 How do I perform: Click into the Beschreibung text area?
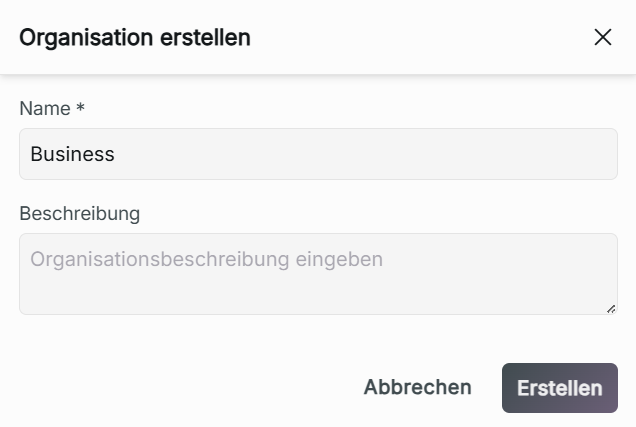318,274
